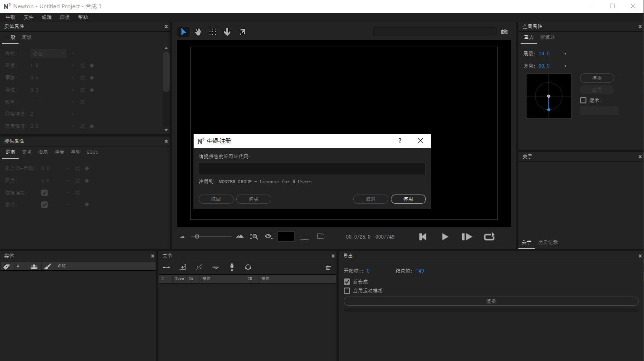Select the arrow selection tool

(184, 32)
